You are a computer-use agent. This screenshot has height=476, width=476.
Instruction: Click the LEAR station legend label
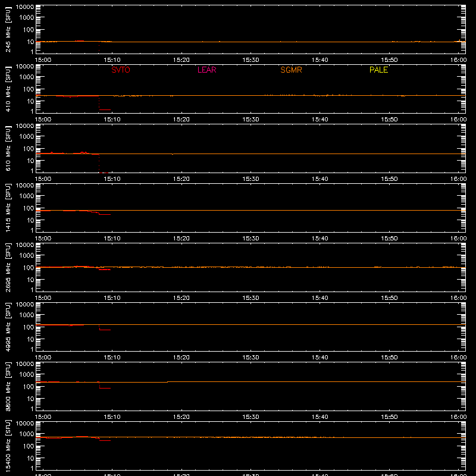click(x=206, y=70)
